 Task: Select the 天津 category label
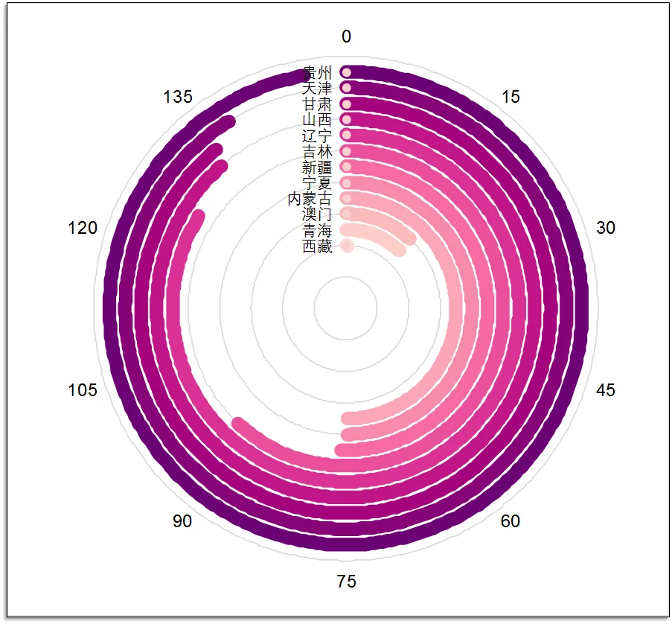(x=318, y=89)
